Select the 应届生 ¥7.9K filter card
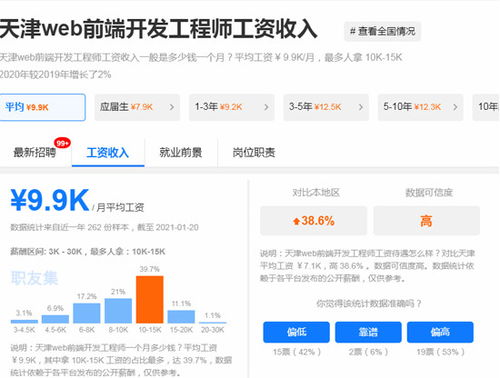Image resolution: width=500 pixels, height=378 pixels. click(x=137, y=107)
